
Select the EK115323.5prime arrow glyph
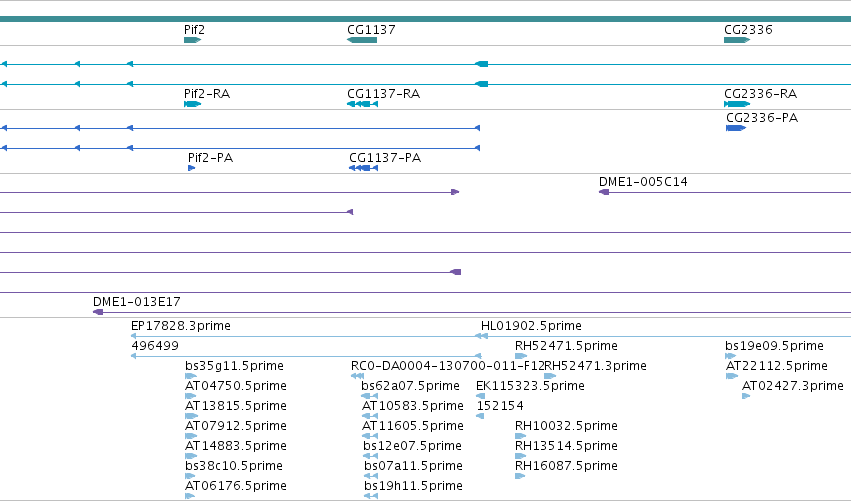[x=480, y=396]
